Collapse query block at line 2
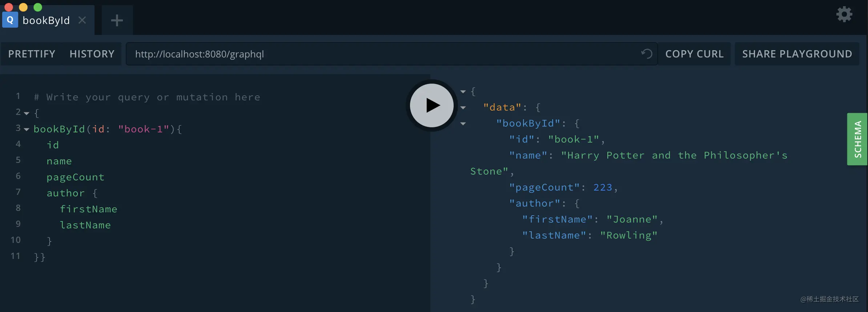Viewport: 868px width, 312px height. (x=27, y=113)
